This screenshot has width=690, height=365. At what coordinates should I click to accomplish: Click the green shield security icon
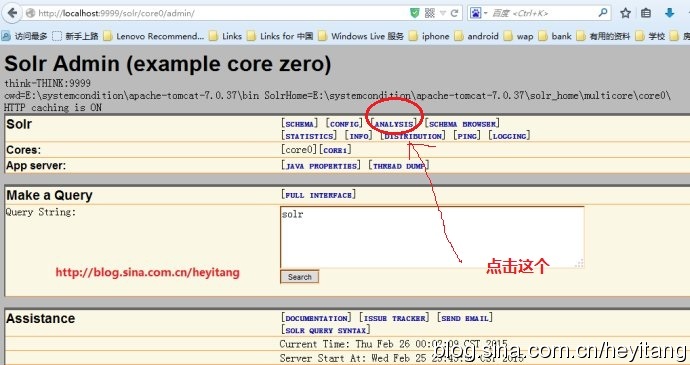click(x=415, y=13)
